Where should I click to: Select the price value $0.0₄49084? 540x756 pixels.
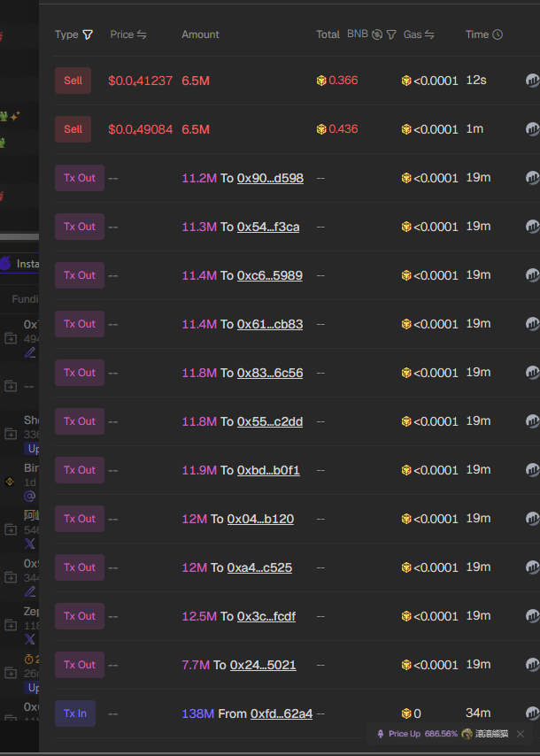[x=140, y=130]
